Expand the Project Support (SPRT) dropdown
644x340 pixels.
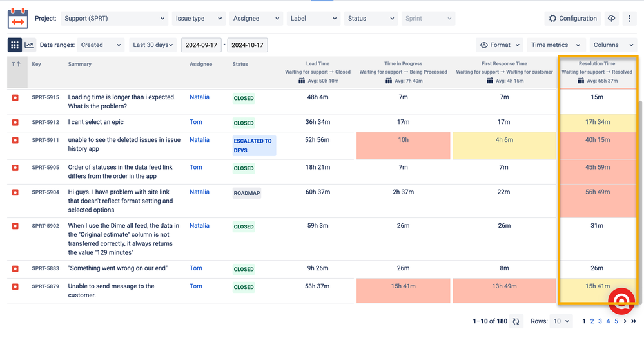pos(114,19)
